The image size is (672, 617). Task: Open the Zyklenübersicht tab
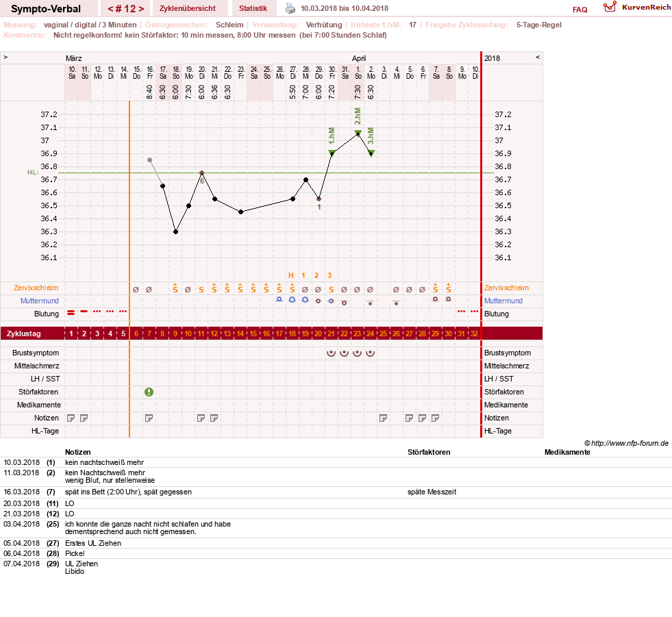tap(187, 8)
